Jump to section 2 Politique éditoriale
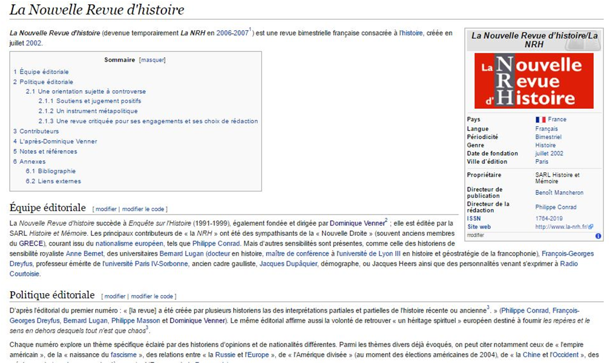 pos(43,82)
